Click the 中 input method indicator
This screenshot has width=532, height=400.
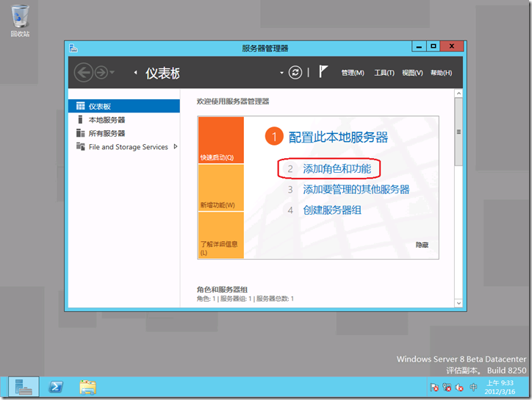click(x=473, y=387)
